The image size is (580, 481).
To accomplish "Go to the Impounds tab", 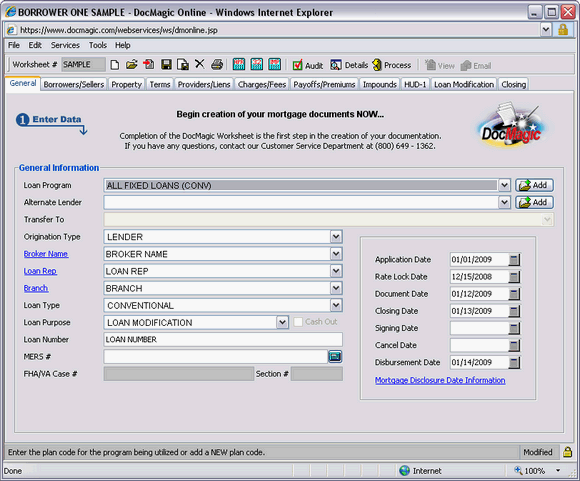I will coord(380,84).
